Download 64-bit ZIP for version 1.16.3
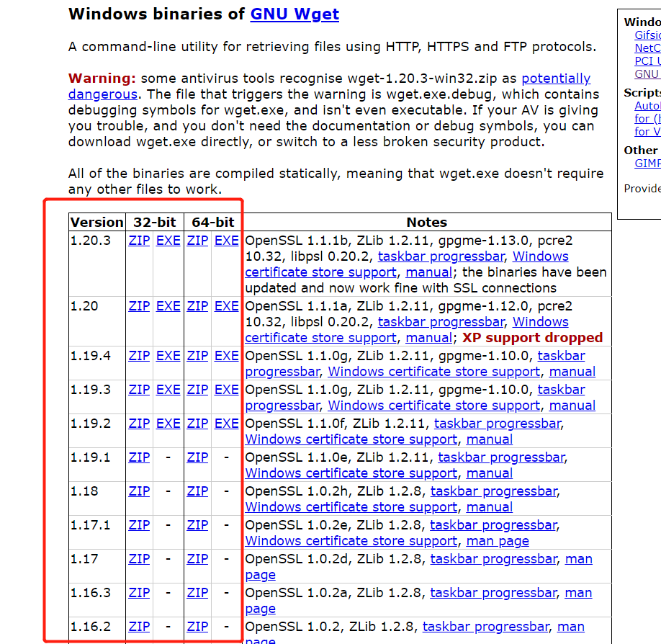 197,593
